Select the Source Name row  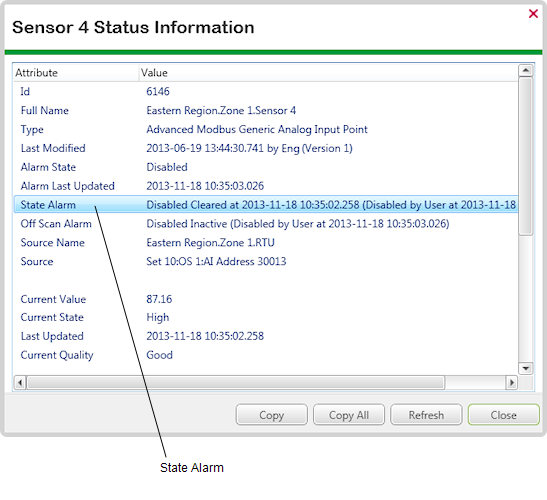click(x=266, y=242)
